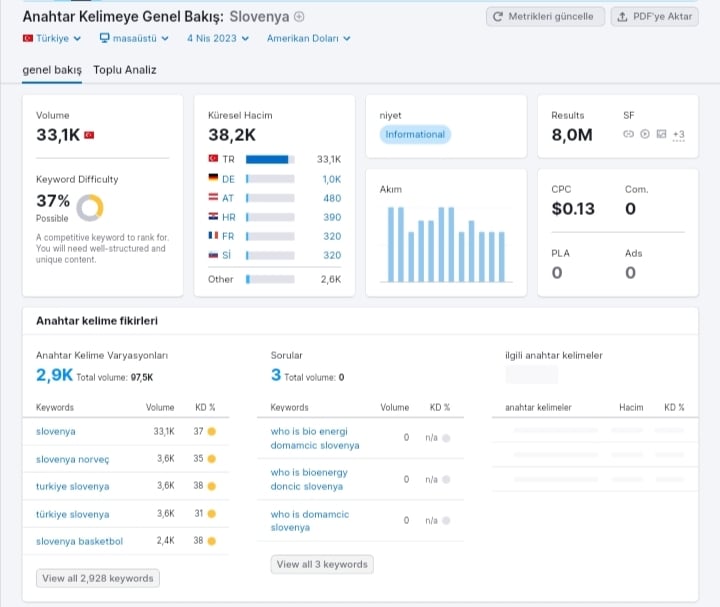Click the export icon in PDF'ye Aktar
The height and width of the screenshot is (607, 720).
622,17
